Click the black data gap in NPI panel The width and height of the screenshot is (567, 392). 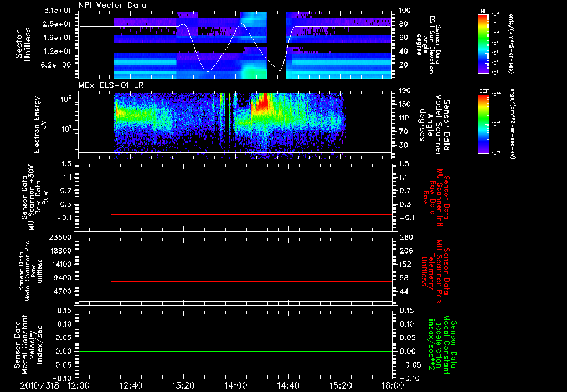coord(277,44)
